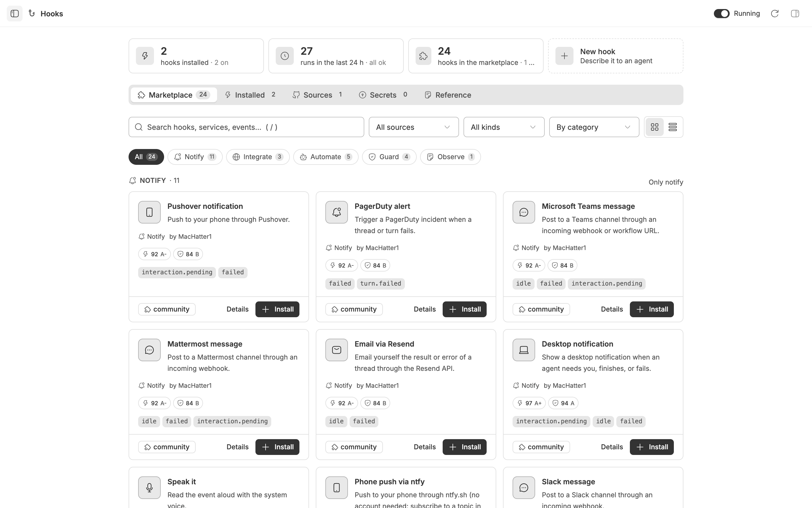Open Details for Email via Resend

click(x=424, y=447)
